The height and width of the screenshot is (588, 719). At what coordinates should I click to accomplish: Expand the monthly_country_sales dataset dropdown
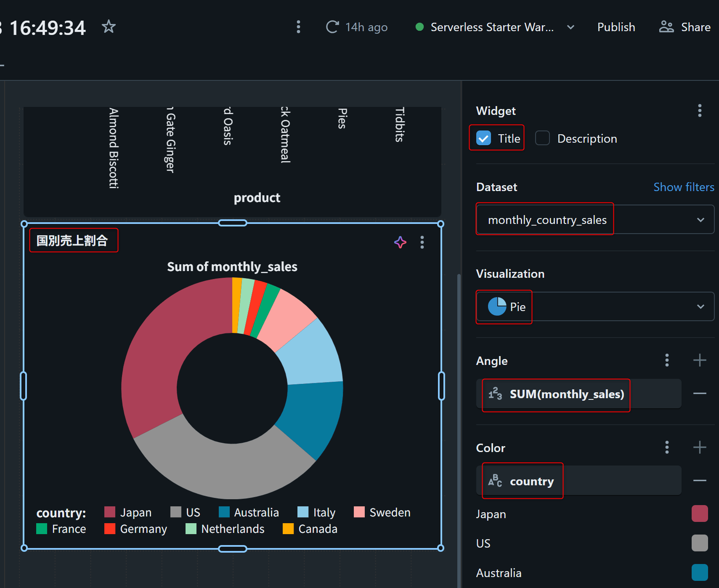tap(700, 220)
